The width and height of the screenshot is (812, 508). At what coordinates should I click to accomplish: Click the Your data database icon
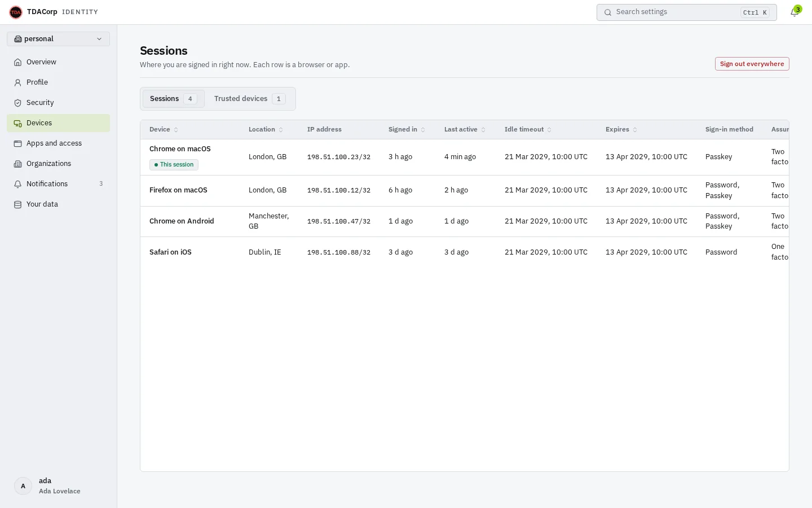coord(18,204)
